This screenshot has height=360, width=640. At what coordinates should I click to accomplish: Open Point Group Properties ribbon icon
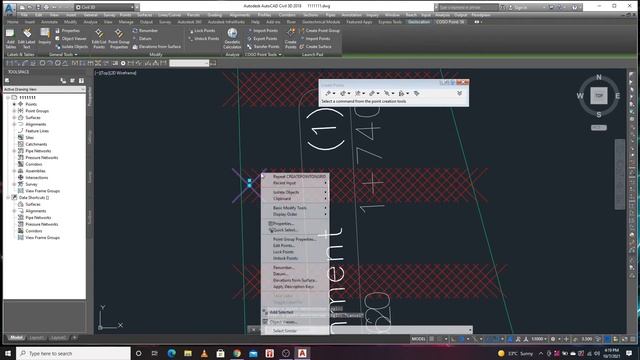click(x=119, y=38)
